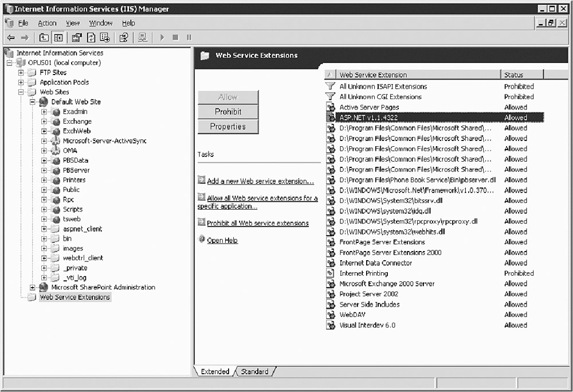Click Prohibit all Web service extensions link
The width and height of the screenshot is (573, 392).
[257, 224]
